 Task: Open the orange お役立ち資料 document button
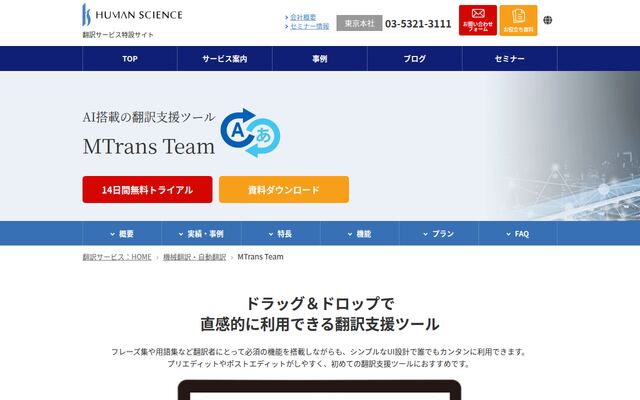[x=518, y=20]
